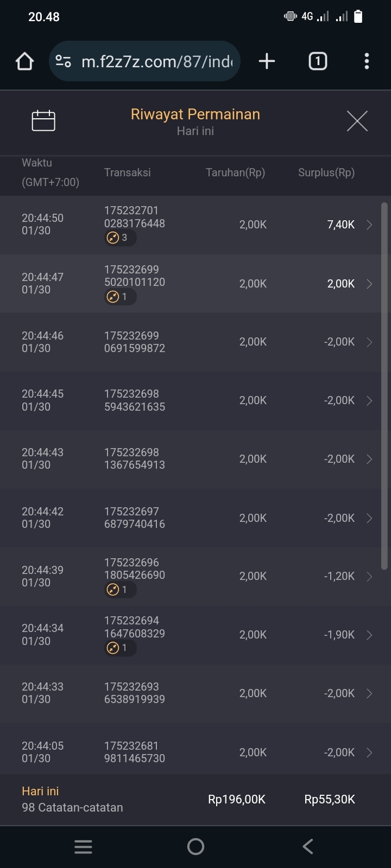Tap the browser home icon
391x868 pixels.
coord(24,61)
